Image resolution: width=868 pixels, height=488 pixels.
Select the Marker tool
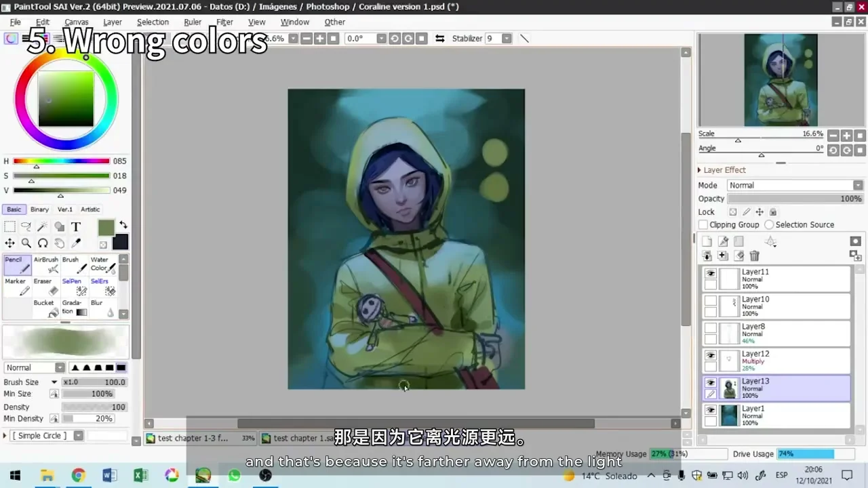pos(17,287)
